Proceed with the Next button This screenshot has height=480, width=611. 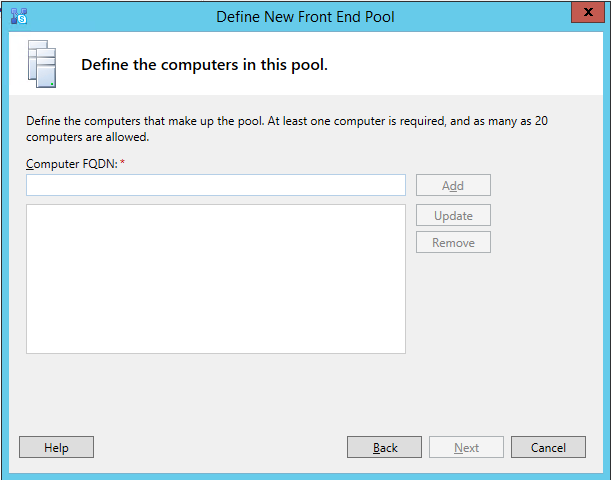[x=466, y=447]
